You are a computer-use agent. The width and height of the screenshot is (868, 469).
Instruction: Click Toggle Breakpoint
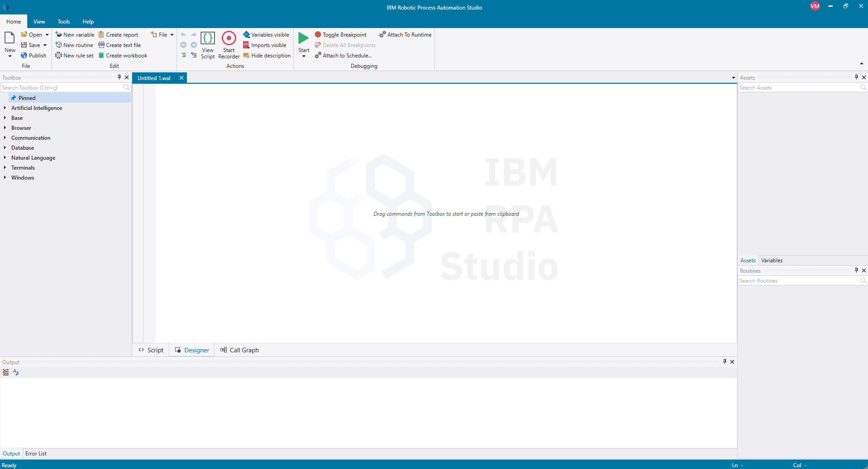click(341, 35)
